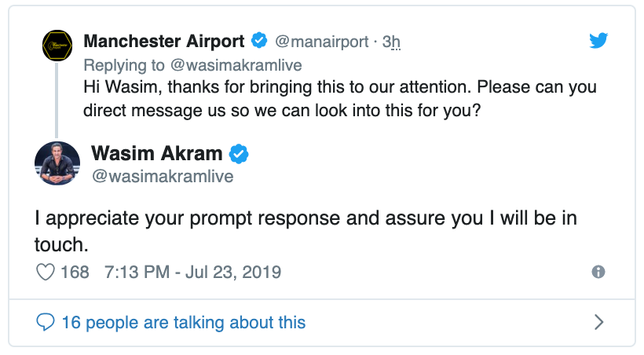Screen dimensions: 644x355
Task: Click the 168 likes count
Action: 75,273
